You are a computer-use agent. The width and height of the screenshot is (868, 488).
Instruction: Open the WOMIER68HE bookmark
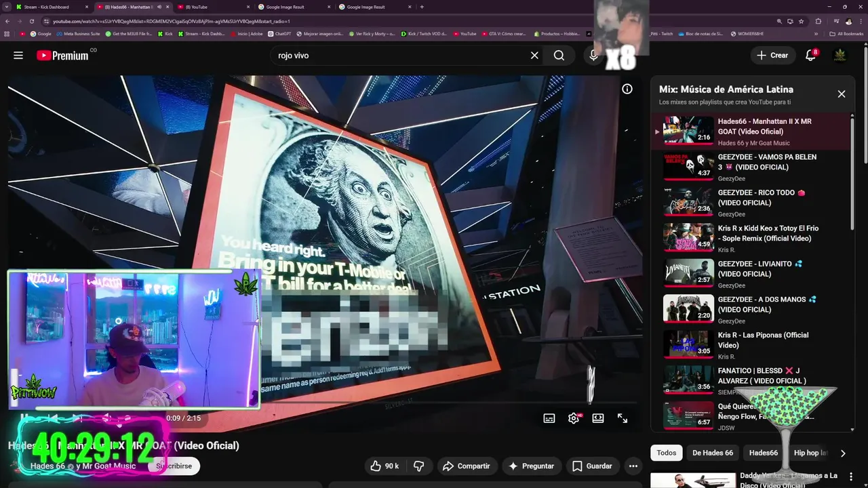[747, 33]
